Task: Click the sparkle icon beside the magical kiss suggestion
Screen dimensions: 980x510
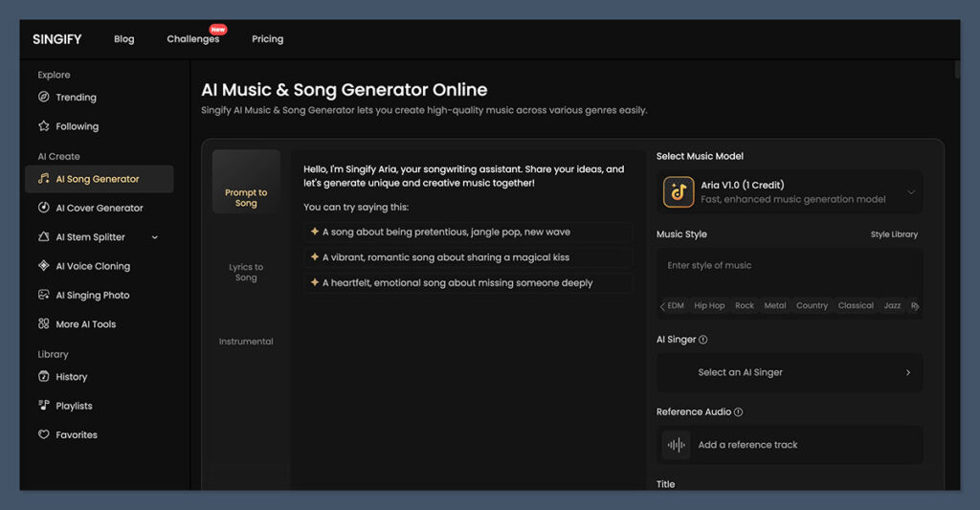Action: (314, 256)
